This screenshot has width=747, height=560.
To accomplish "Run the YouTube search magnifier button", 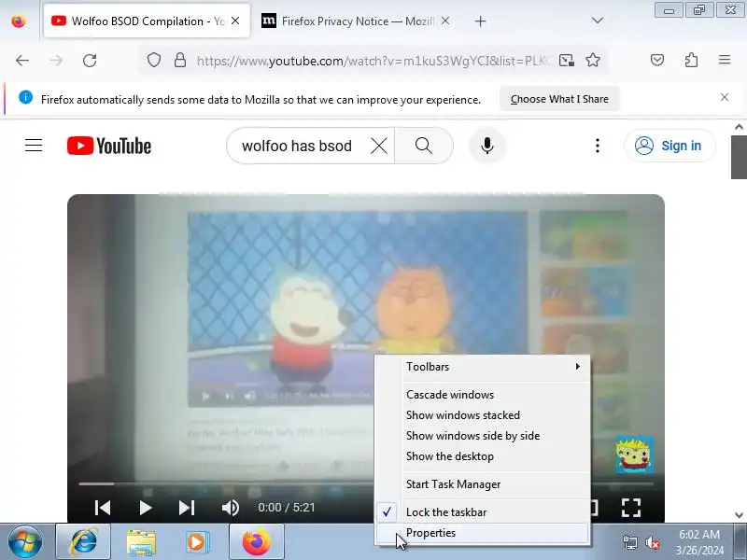I will point(424,146).
